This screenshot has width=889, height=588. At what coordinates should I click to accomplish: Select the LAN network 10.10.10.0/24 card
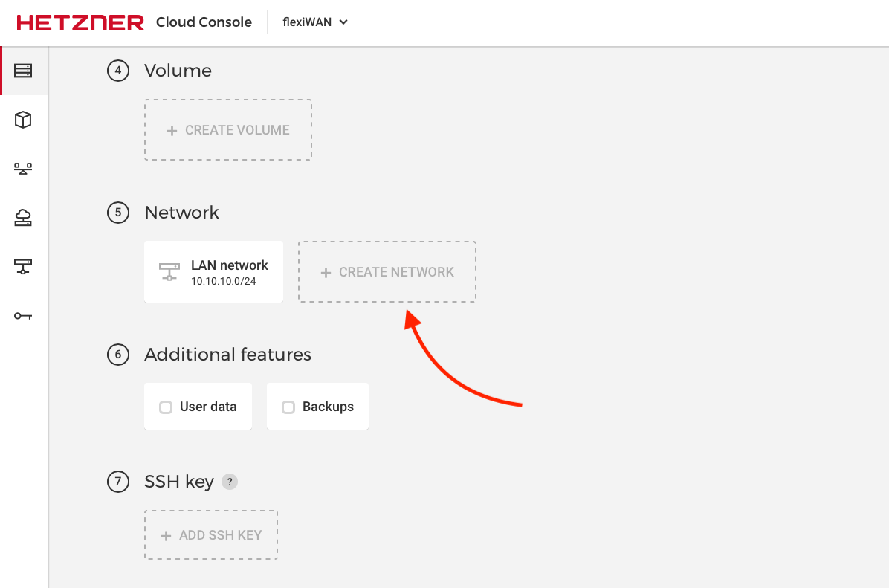[x=213, y=272]
